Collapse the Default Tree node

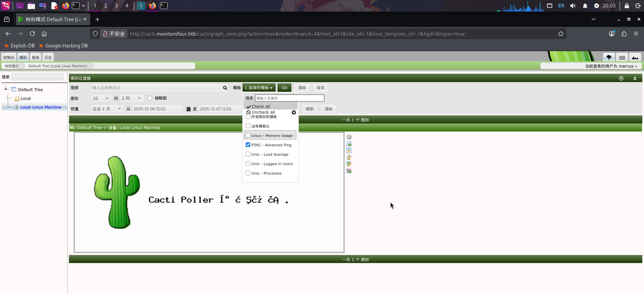(x=6, y=88)
